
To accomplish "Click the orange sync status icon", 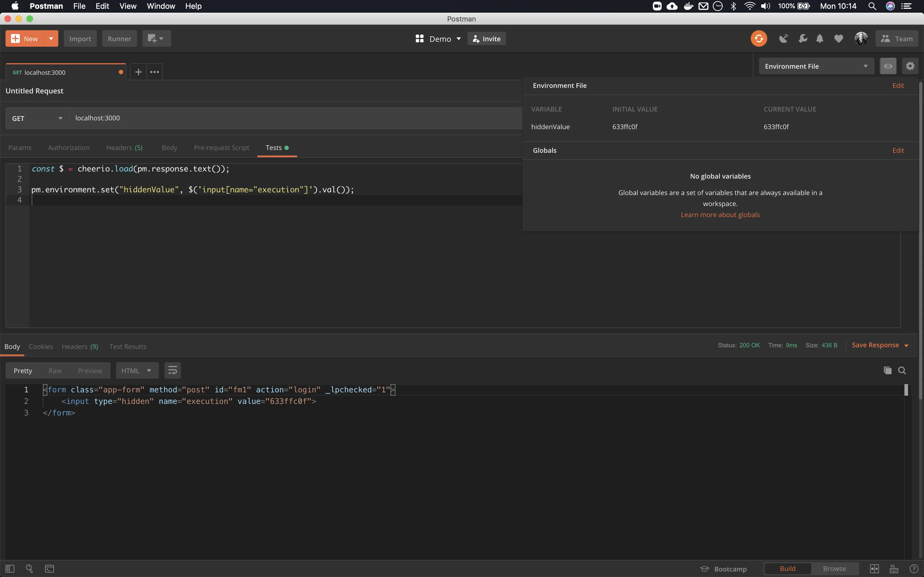I will 759,38.
